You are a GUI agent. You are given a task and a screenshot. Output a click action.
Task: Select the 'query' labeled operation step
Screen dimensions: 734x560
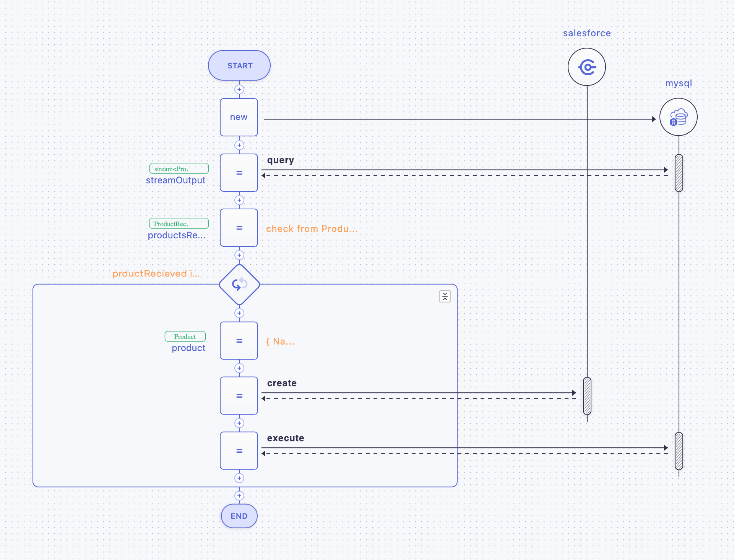[239, 172]
